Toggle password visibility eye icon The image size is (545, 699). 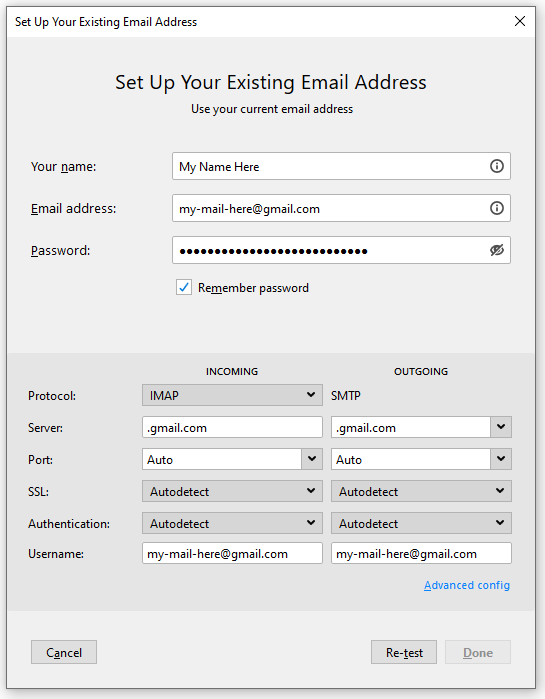496,250
